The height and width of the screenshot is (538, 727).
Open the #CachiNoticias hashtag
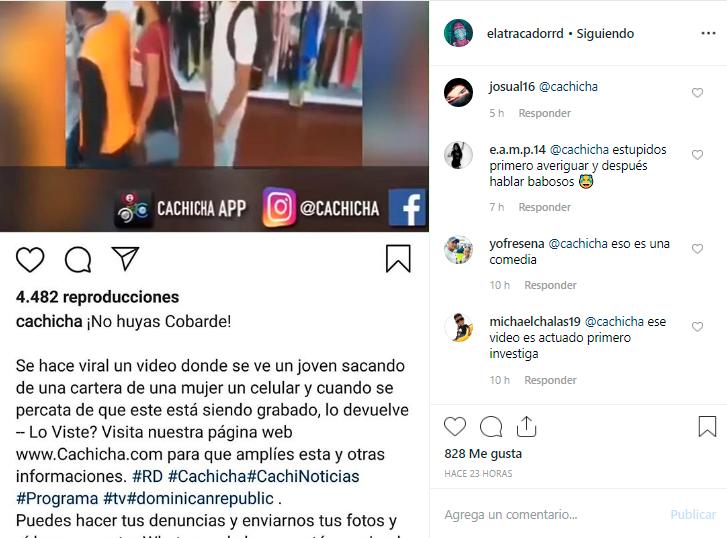tap(303, 476)
